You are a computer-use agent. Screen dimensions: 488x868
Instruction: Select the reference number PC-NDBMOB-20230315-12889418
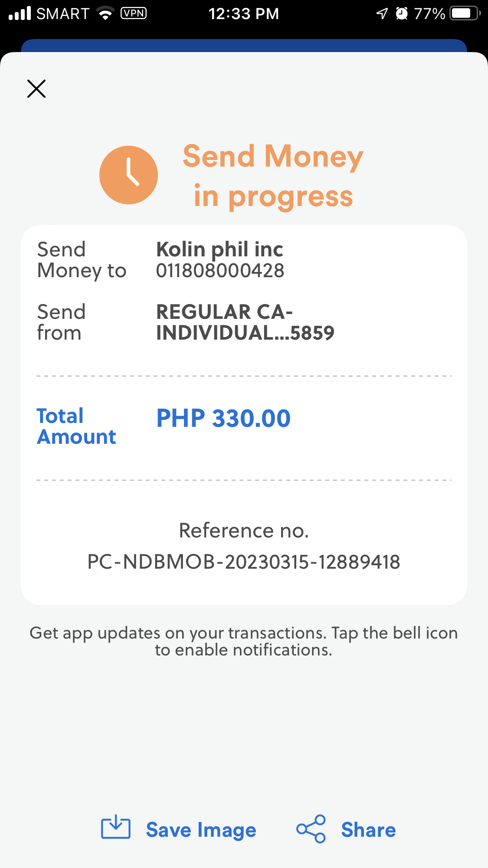tap(244, 562)
